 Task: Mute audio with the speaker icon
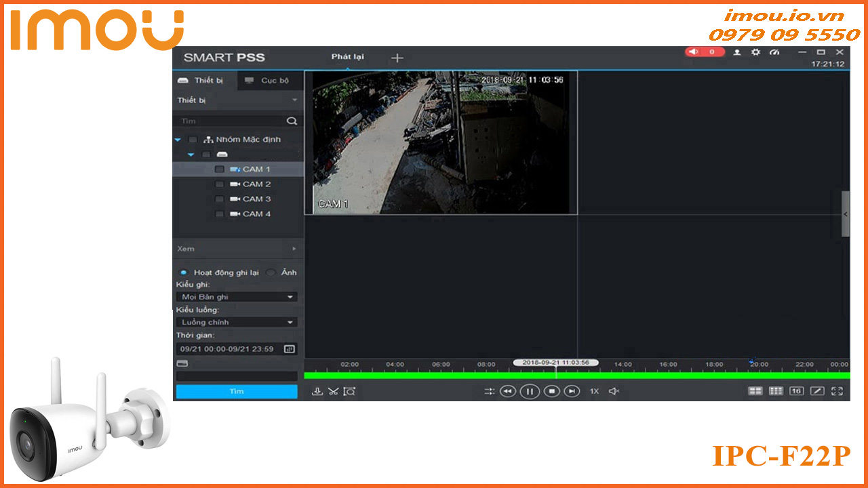612,391
